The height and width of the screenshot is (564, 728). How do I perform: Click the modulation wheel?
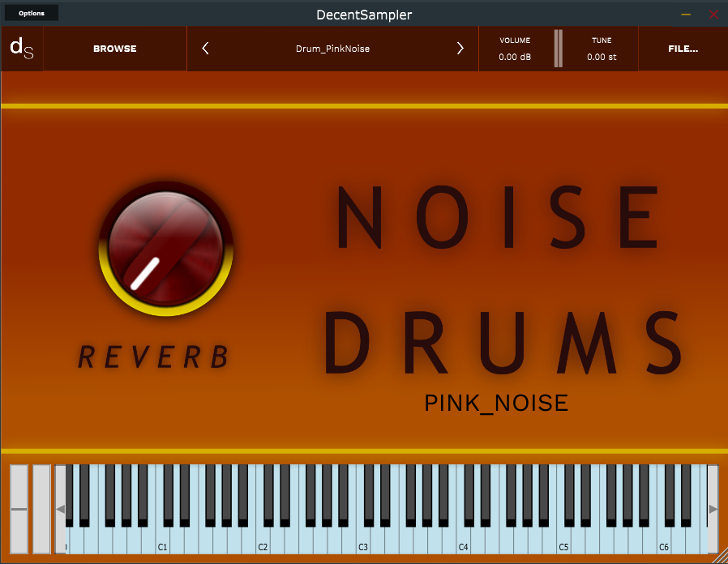pyautogui.click(x=41, y=509)
